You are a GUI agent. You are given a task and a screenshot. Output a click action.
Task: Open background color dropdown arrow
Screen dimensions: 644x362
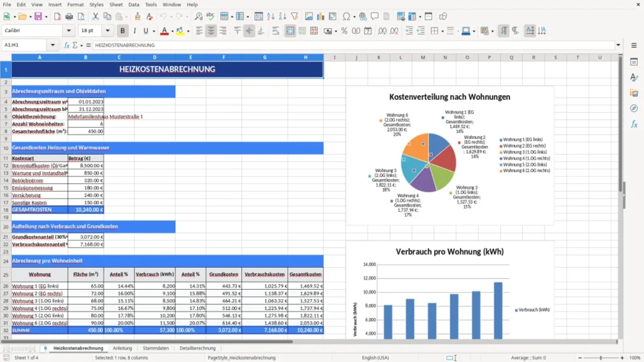[188, 31]
